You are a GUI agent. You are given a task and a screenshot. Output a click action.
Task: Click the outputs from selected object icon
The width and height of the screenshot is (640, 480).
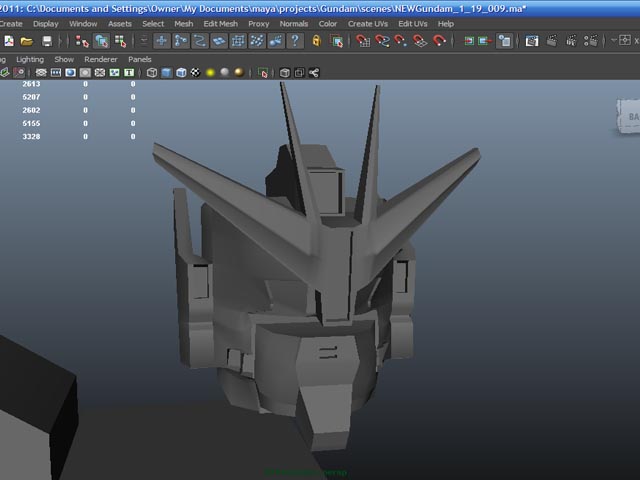[484, 41]
